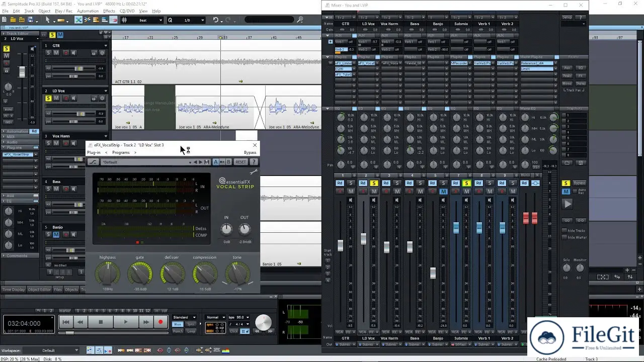Viewport: 644px width, 362px height.
Task: Click the grid snap icon beside Beat
Action: pos(124,20)
